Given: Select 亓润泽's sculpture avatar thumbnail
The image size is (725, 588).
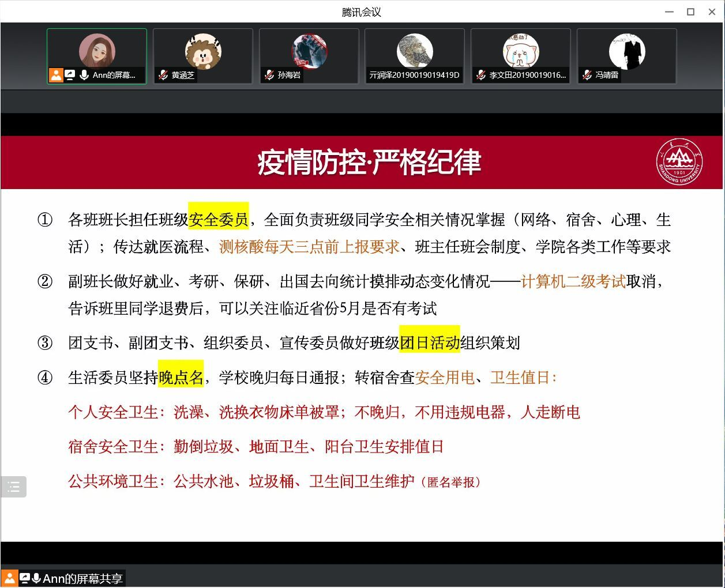Looking at the screenshot, I should tap(415, 52).
